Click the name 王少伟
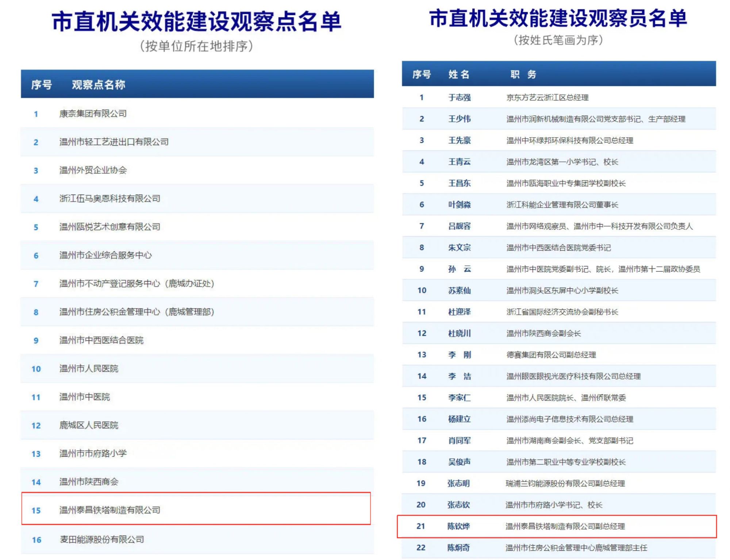Viewport: 730px width, 560px height. point(459,119)
